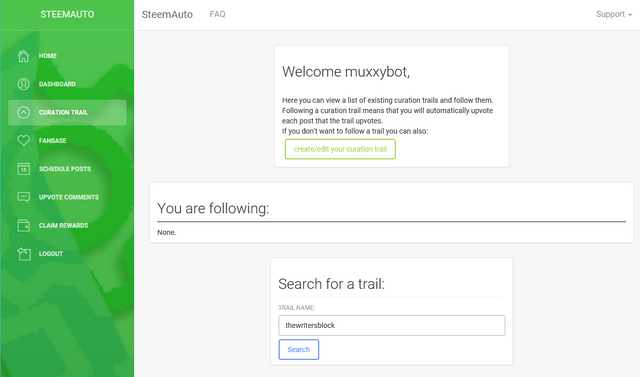Image resolution: width=640 pixels, height=377 pixels.
Task: Open the FAQ link
Action: [217, 14]
